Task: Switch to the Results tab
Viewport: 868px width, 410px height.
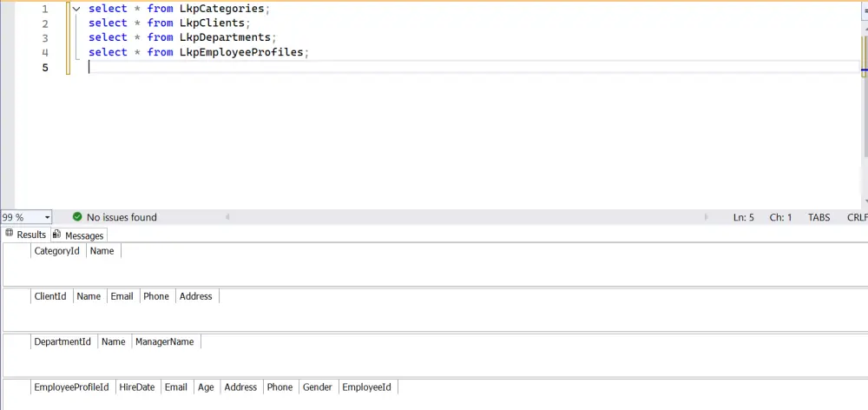Action: (x=26, y=235)
